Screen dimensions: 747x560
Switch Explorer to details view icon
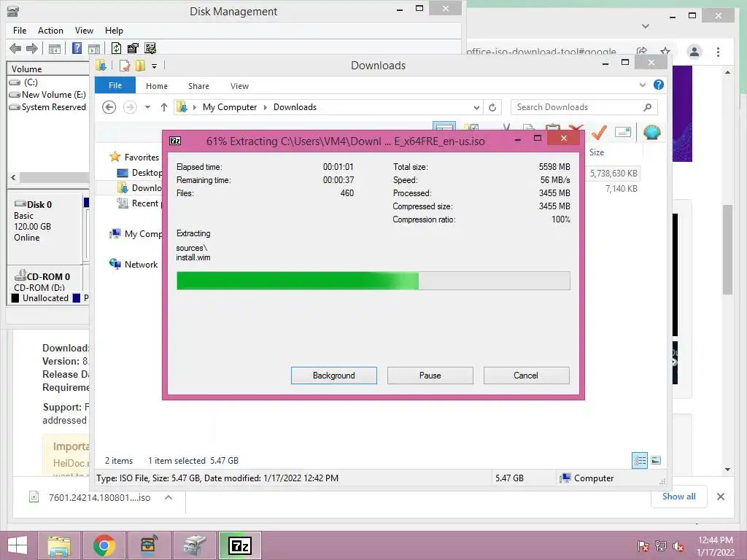640,460
